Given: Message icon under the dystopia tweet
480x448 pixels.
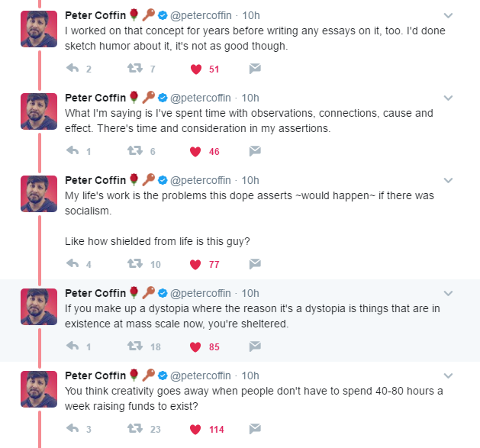Looking at the screenshot, I should tap(256, 347).
